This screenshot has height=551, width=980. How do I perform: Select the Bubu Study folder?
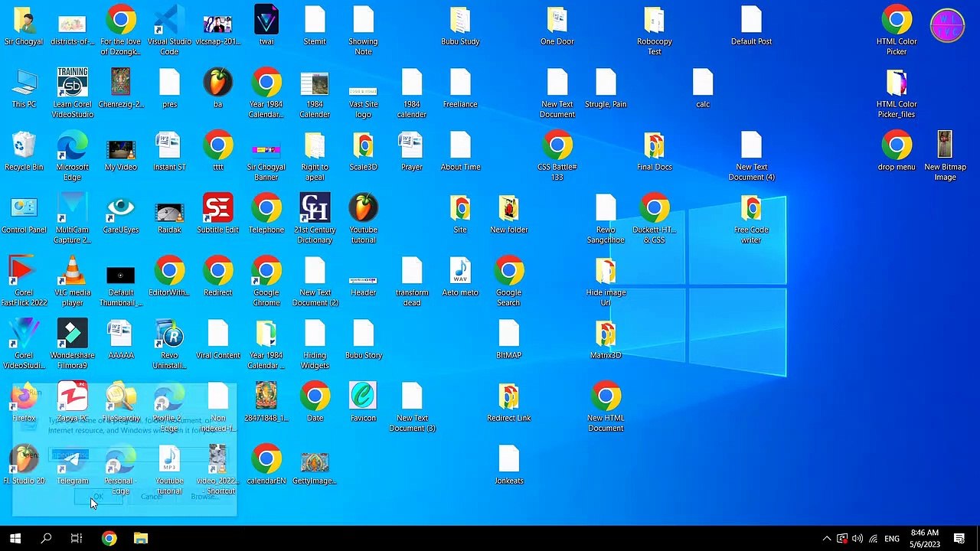coord(460,25)
